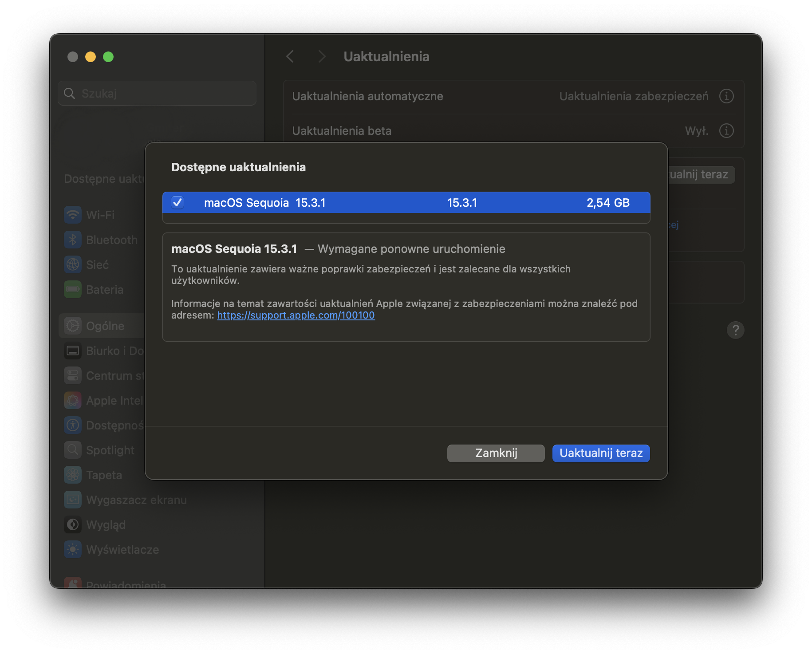
Task: Open Biurko i Dock icon
Action: (x=73, y=351)
